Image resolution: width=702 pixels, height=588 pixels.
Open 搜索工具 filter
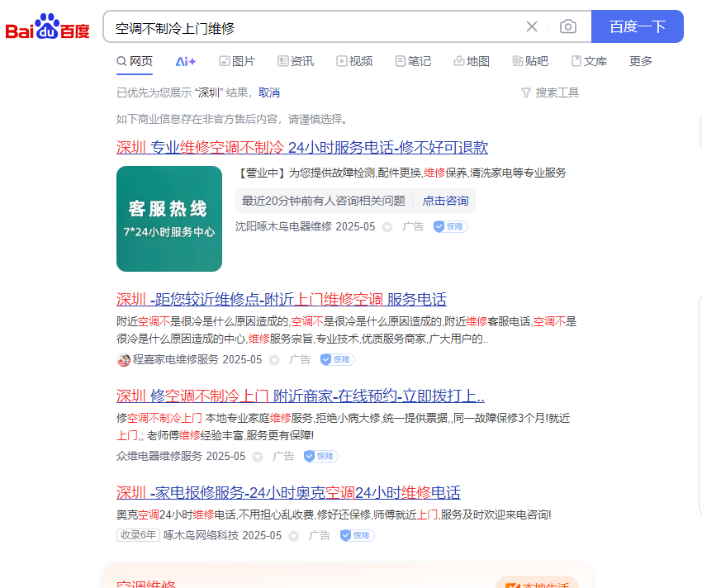[550, 92]
